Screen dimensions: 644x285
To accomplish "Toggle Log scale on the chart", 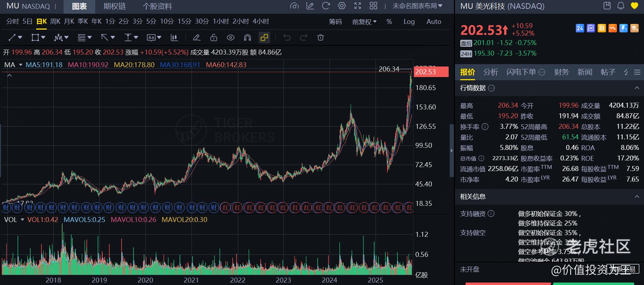I will (409, 22).
